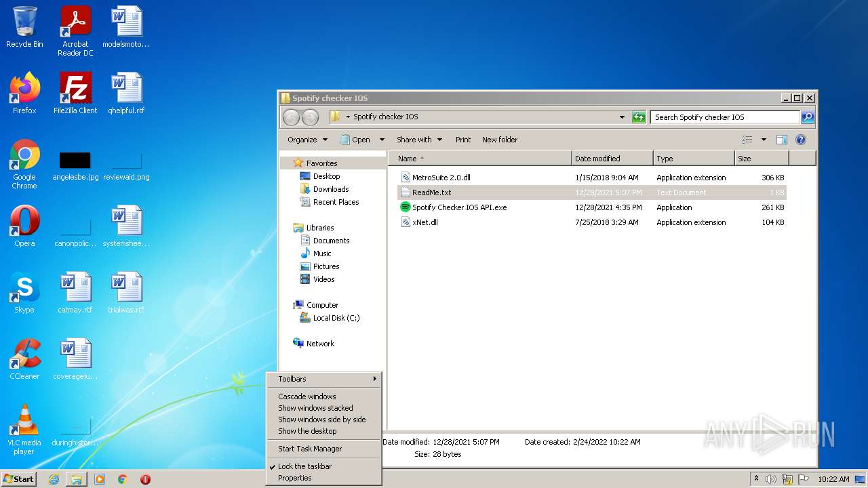Click Print toolbar button
The width and height of the screenshot is (868, 488).
click(463, 140)
